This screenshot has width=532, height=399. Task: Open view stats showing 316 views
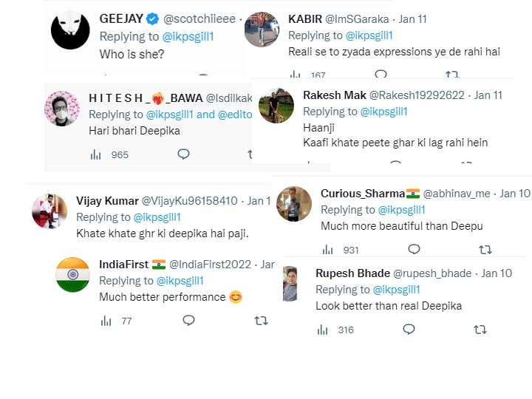322,330
